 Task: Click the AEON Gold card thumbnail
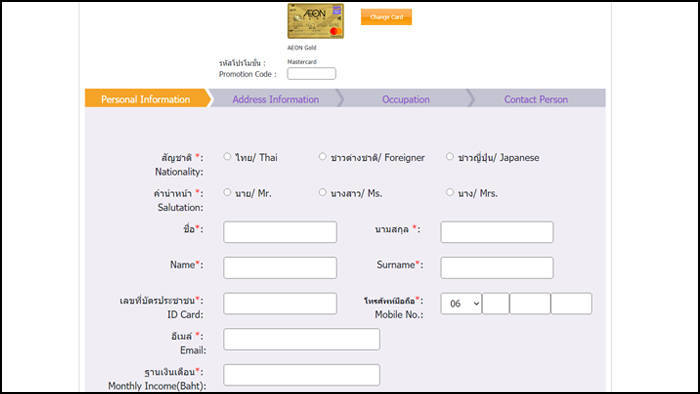316,21
